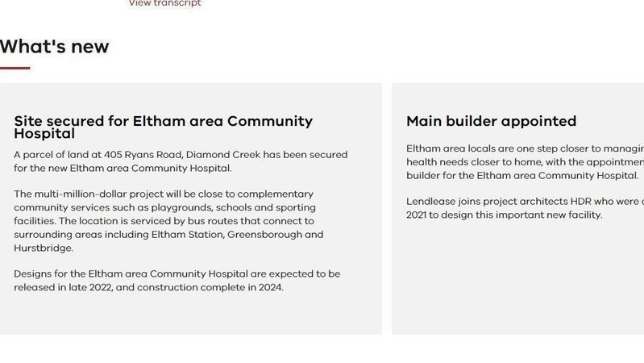Click the What's new heading
The width and height of the screenshot is (644, 363).
(55, 46)
